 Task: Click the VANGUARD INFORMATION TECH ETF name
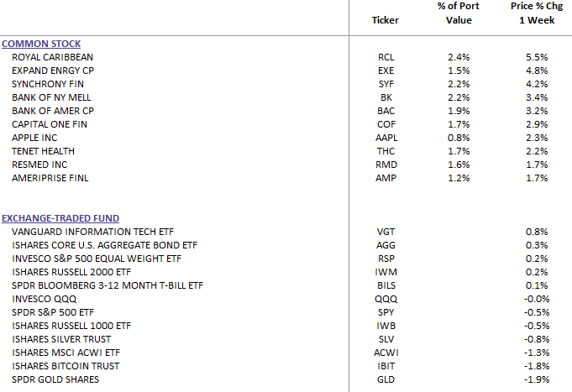pyautogui.click(x=92, y=232)
